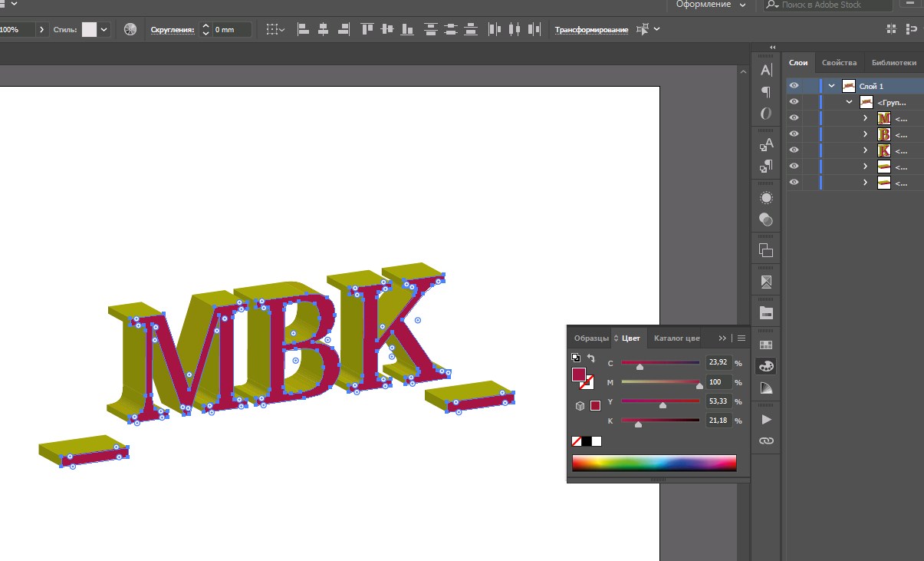Viewport: 924px width, 561px height.
Task: Open the Swatches panel icon in the dock
Action: (766, 345)
